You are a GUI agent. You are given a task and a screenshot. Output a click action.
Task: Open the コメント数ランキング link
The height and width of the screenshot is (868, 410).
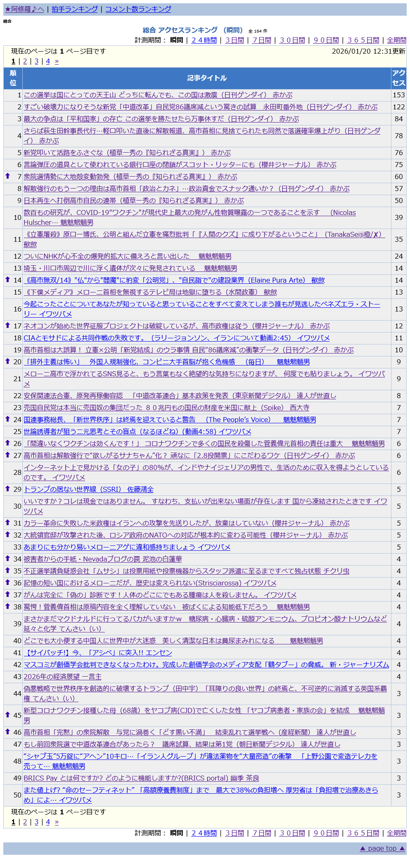138,9
